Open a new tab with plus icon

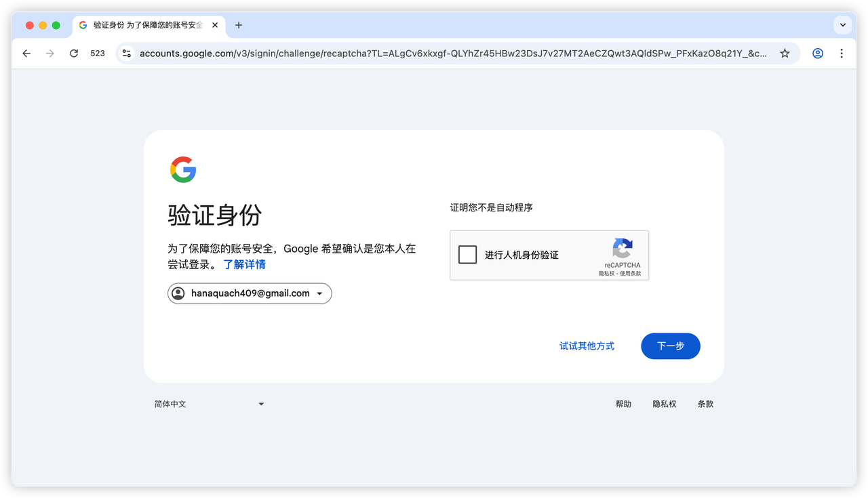point(239,25)
